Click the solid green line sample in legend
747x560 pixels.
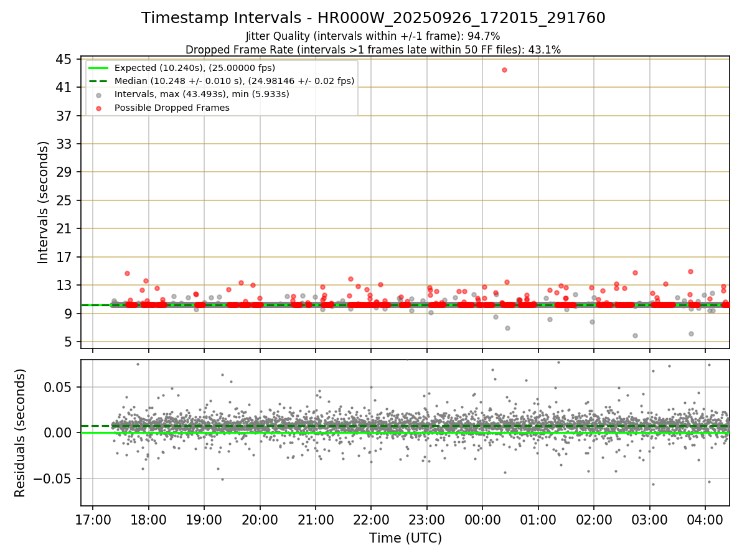pyautogui.click(x=98, y=68)
